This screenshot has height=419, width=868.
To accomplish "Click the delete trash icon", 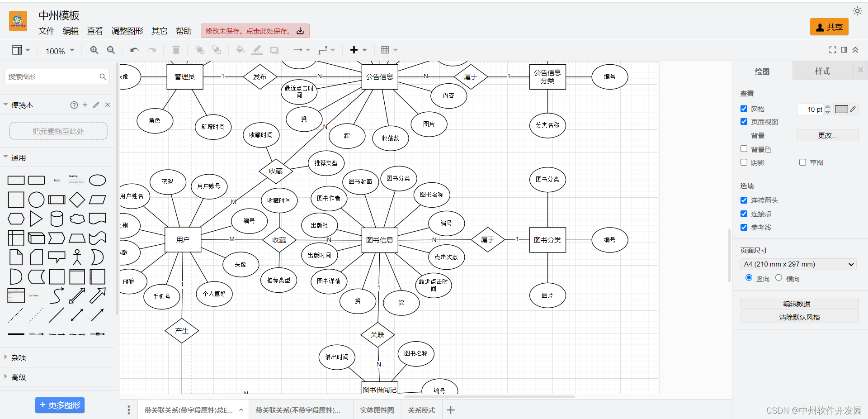I will click(x=176, y=50).
